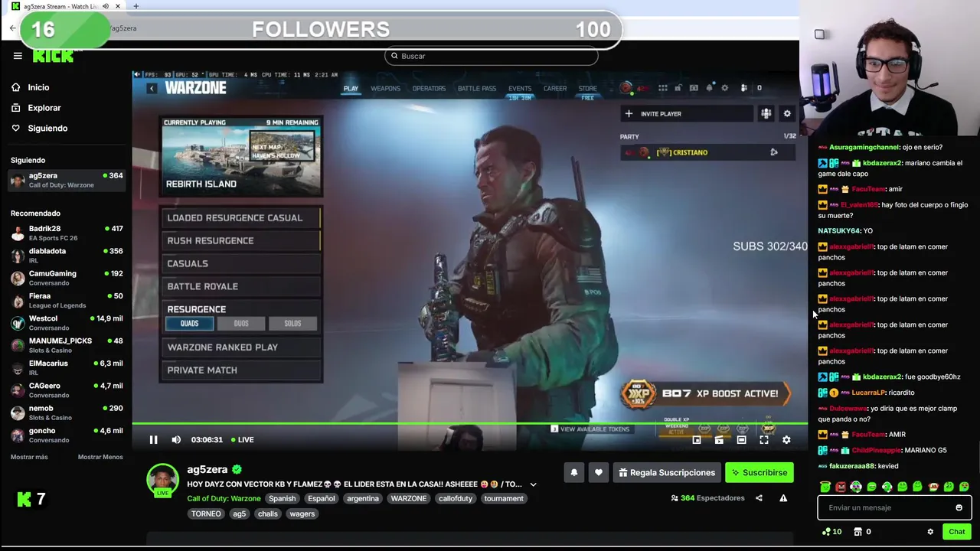Expand the stream title chevron

[x=534, y=484]
